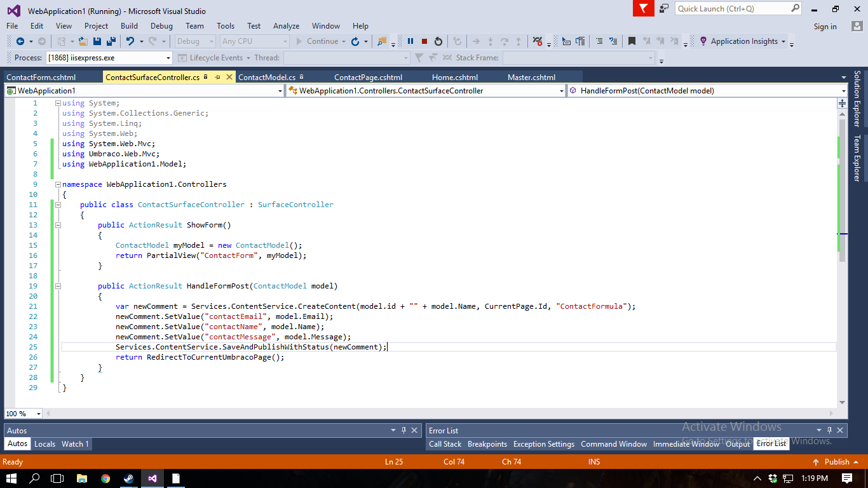Expand the Application Insights dropdown
The width and height of the screenshot is (868, 488).
click(783, 41)
